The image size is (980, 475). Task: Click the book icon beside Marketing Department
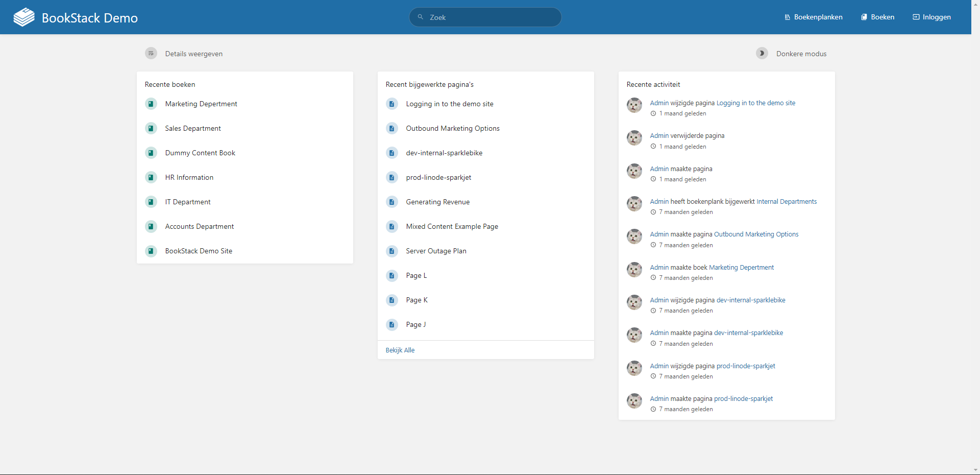(x=151, y=104)
